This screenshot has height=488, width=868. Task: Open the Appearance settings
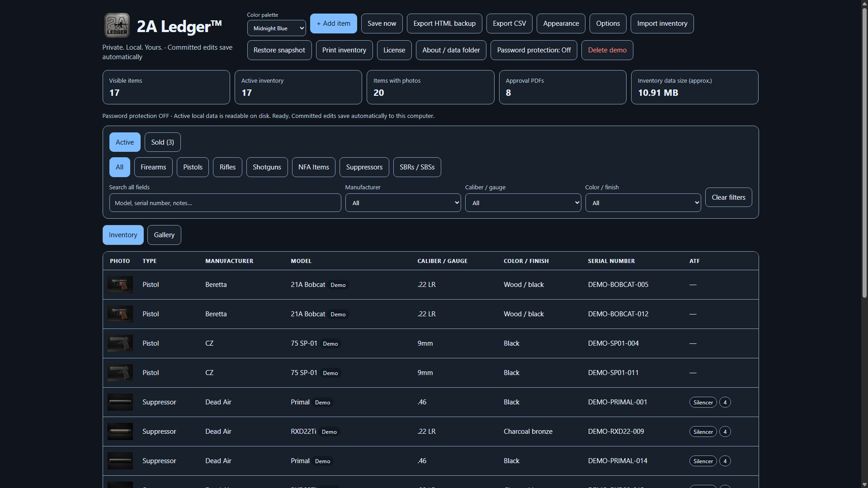pyautogui.click(x=561, y=23)
